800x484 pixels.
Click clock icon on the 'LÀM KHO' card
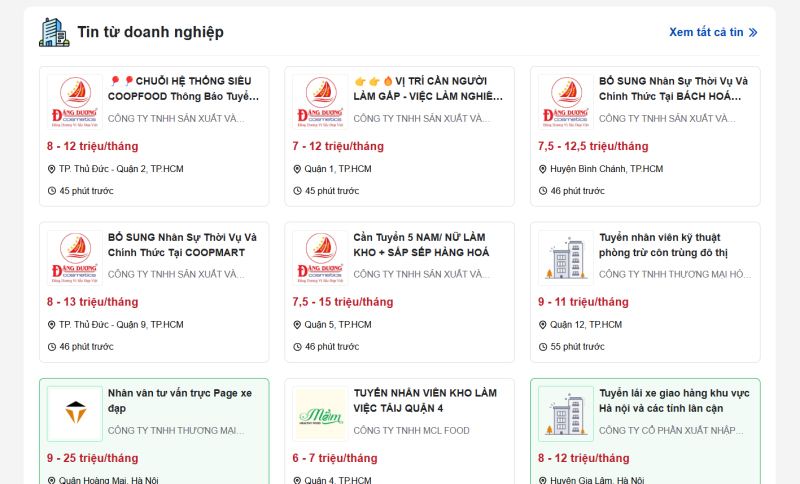297,347
